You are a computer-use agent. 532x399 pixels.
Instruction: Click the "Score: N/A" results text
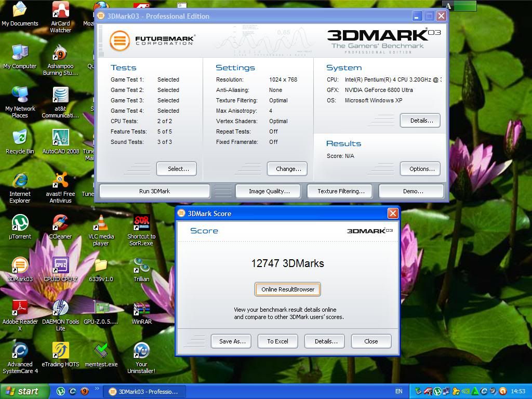[340, 156]
